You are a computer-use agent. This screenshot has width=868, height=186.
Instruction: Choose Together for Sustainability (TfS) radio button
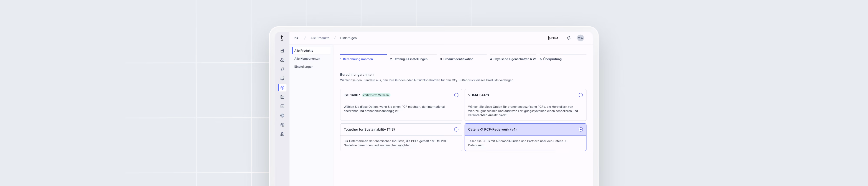[456, 129]
